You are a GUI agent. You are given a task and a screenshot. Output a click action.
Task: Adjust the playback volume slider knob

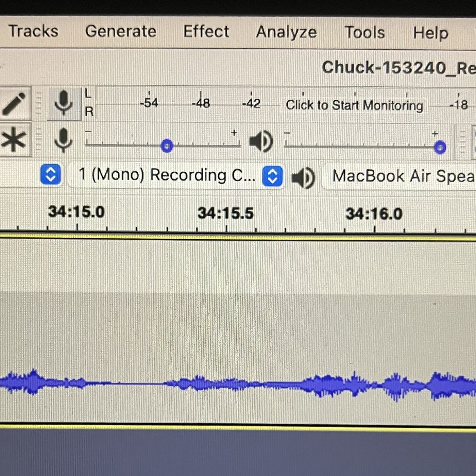(440, 147)
